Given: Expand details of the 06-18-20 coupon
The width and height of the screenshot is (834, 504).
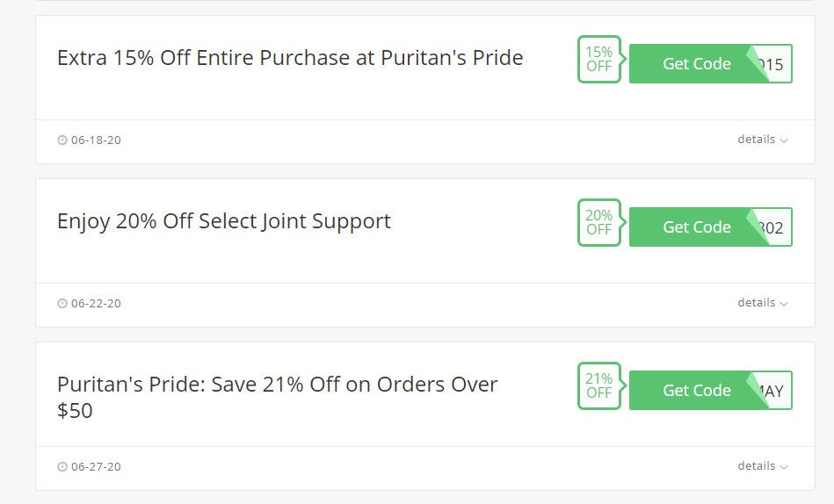Looking at the screenshot, I should point(762,140).
